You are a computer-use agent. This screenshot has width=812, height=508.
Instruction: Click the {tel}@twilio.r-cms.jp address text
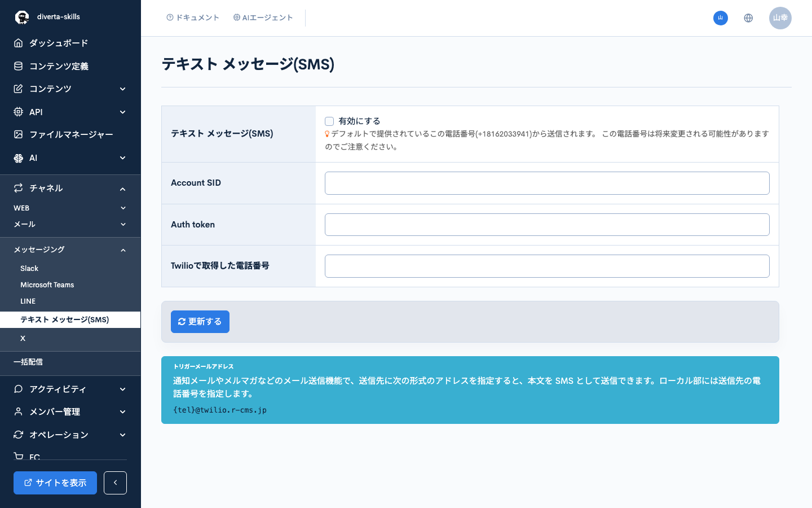click(x=220, y=410)
